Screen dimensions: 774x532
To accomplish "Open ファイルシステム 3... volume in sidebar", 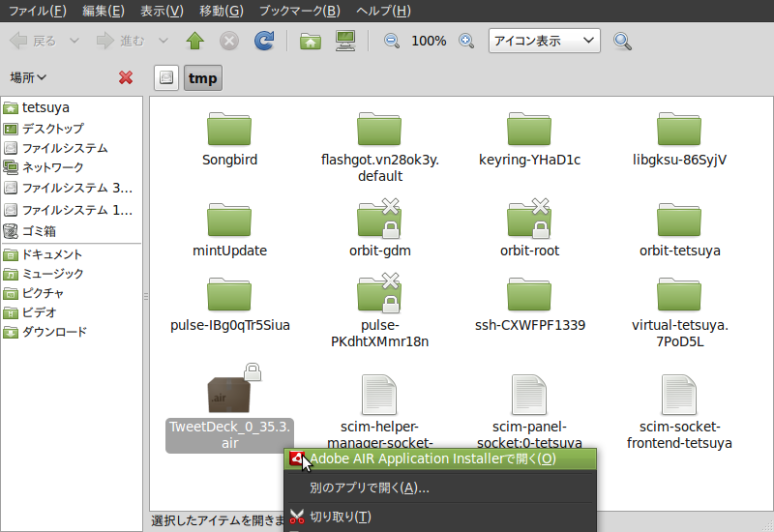I will 72,188.
